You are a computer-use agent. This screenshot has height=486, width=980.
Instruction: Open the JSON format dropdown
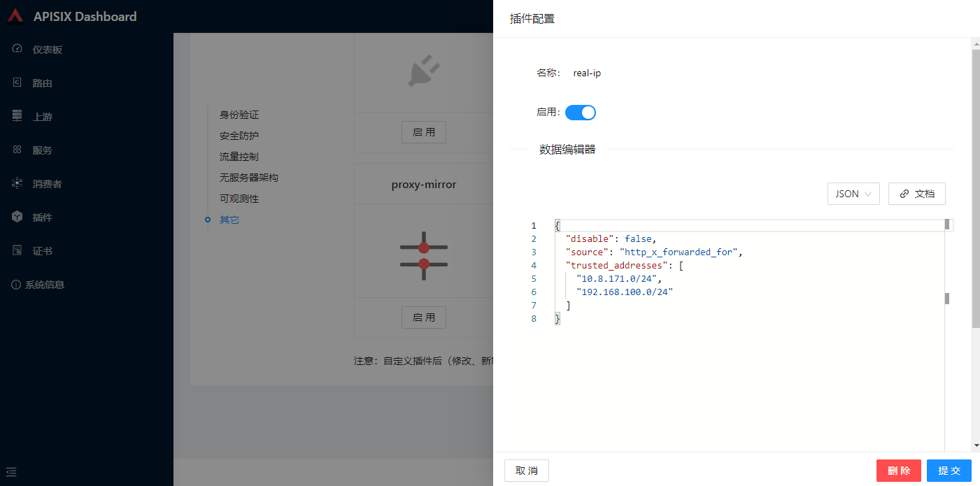point(853,194)
